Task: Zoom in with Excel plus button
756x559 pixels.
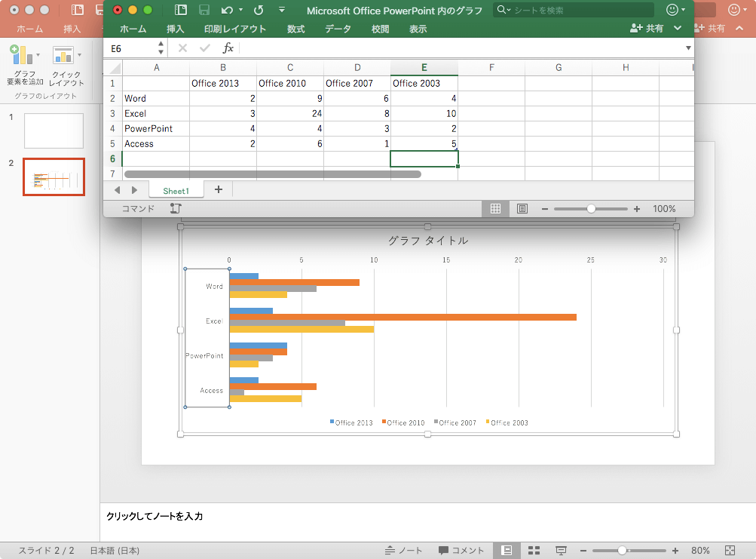Action: coord(637,209)
